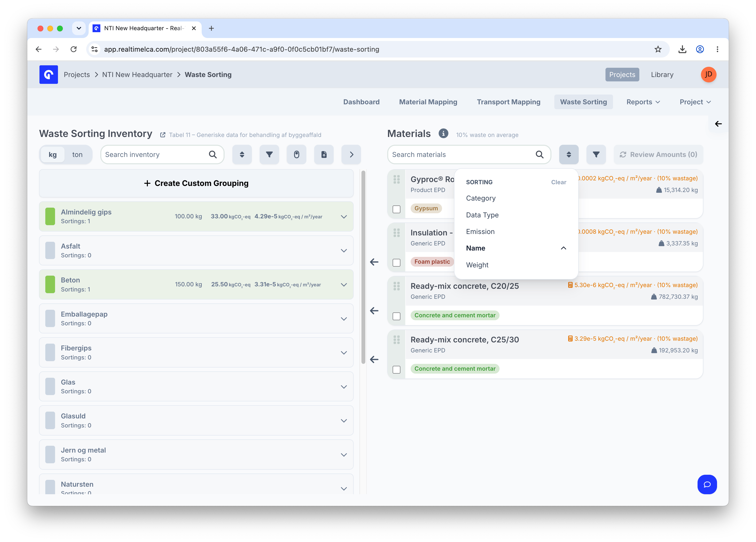Open the chat support bubble

tap(707, 485)
